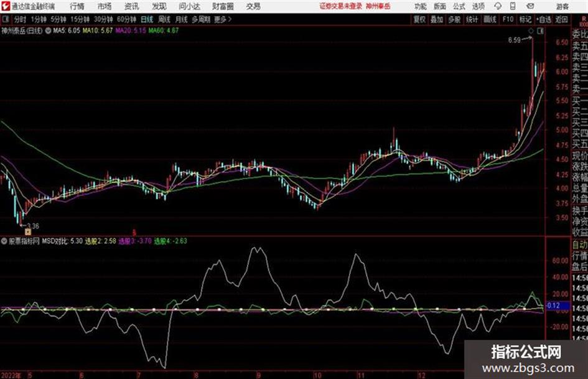The width and height of the screenshot is (588, 379).
Task: Click the red 神州泰岳 stock name in title bar
Action: tap(378, 6)
